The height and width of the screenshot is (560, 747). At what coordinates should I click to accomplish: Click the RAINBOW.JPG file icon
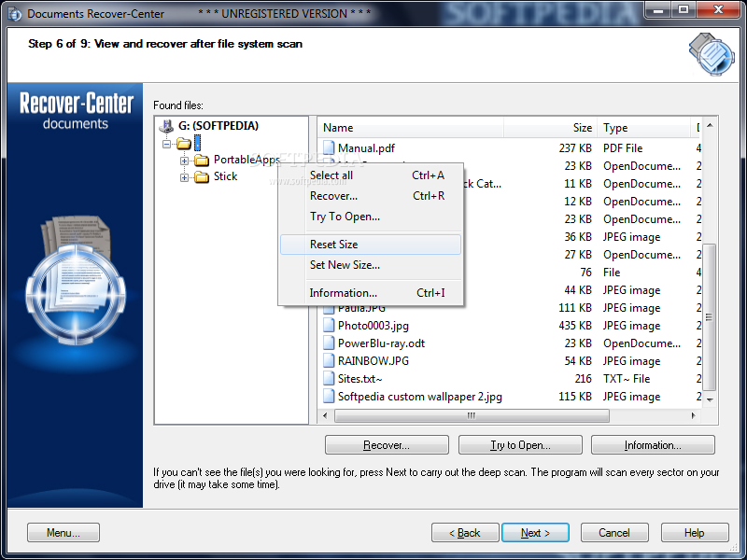[329, 360]
